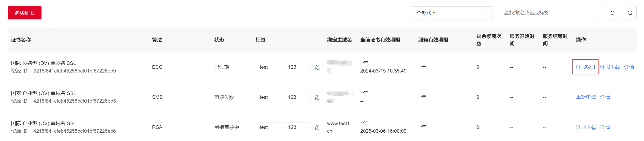This screenshot has height=141, width=644.
Task: Focus the 查找绑定域名或标签 search field
Action: click(549, 13)
